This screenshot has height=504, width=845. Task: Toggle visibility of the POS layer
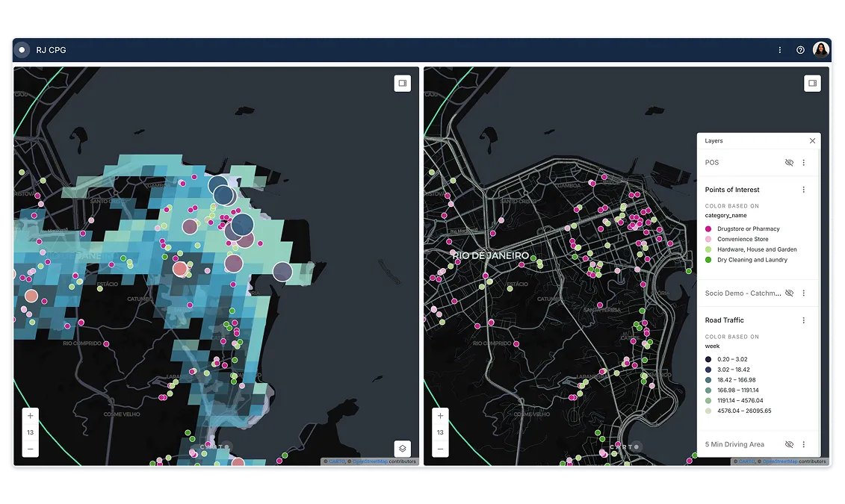(x=789, y=162)
